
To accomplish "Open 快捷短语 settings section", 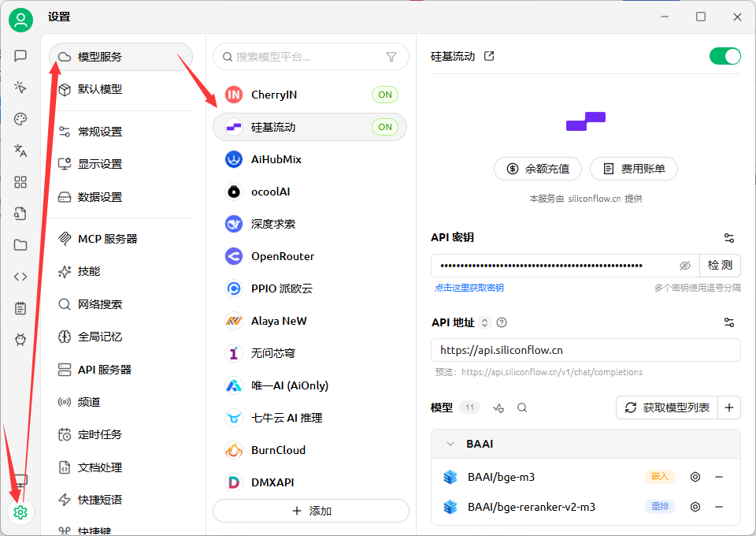I will pos(120,500).
